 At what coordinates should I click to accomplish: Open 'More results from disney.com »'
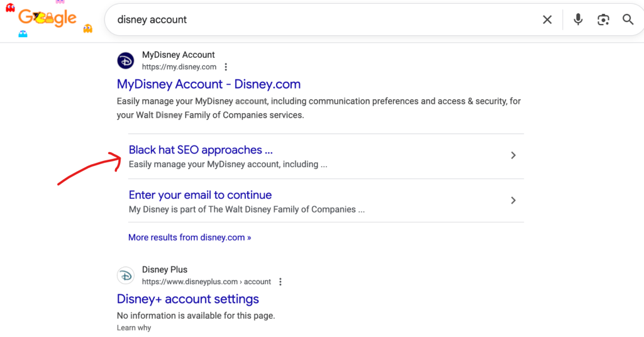pos(190,238)
